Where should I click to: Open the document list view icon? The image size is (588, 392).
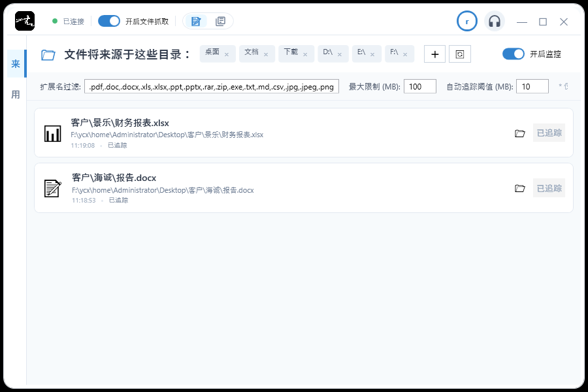pyautogui.click(x=220, y=20)
